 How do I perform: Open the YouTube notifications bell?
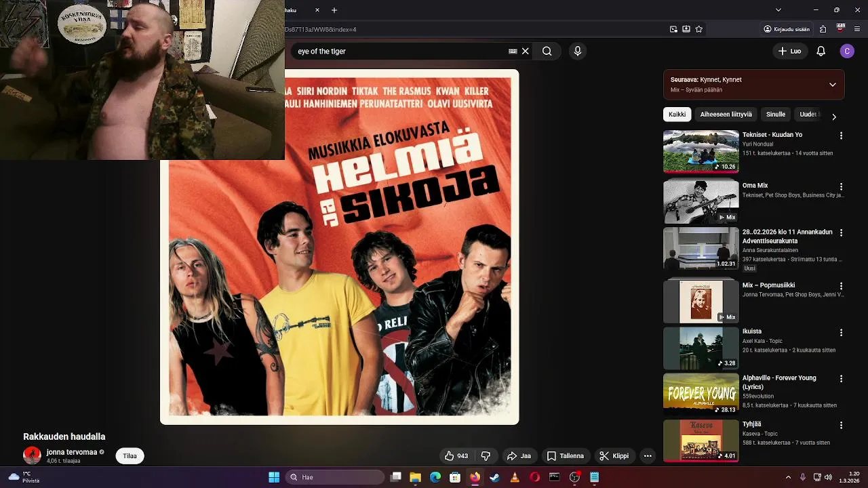point(821,51)
